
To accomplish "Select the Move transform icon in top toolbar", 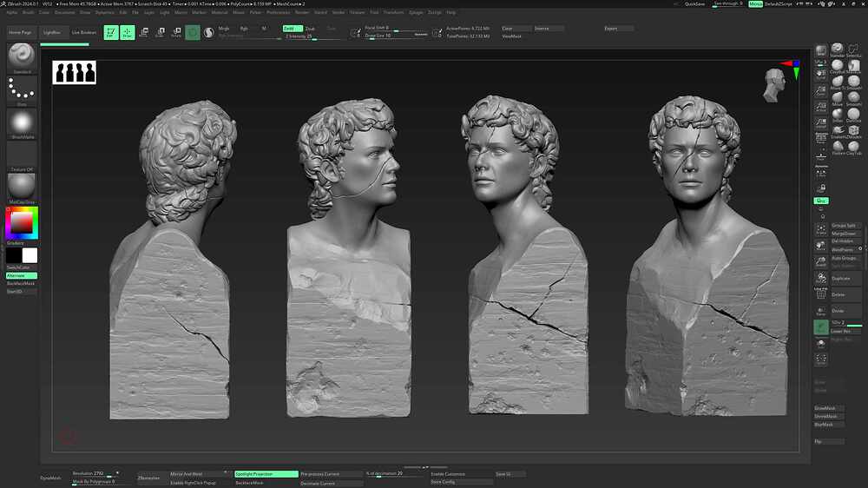I will (144, 33).
